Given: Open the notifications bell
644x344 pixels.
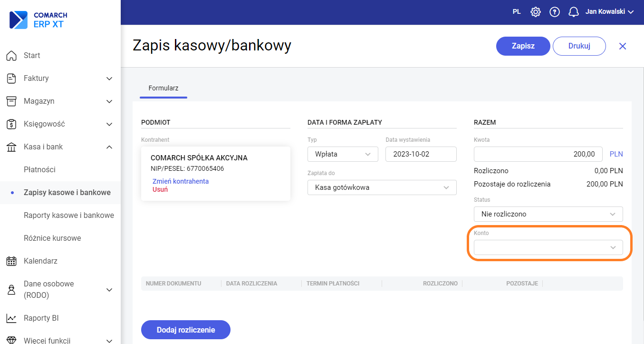Looking at the screenshot, I should pos(574,12).
